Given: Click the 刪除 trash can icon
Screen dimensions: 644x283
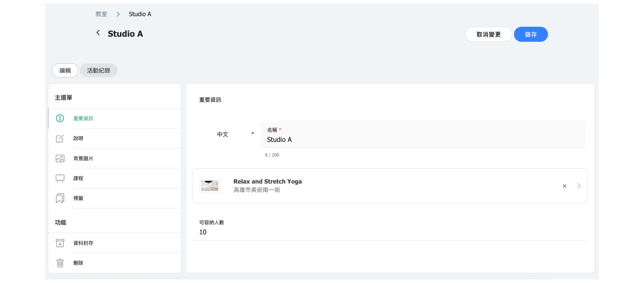Looking at the screenshot, I should 60,263.
